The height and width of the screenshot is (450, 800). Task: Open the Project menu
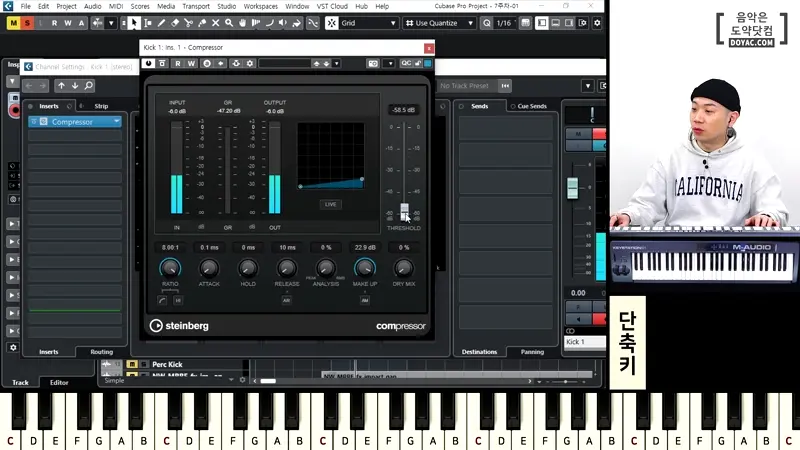[66, 6]
